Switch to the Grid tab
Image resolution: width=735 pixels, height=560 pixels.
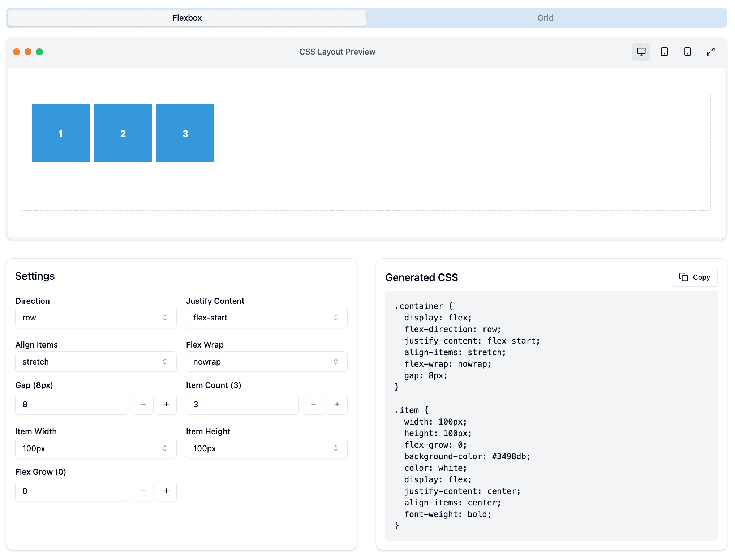[546, 18]
